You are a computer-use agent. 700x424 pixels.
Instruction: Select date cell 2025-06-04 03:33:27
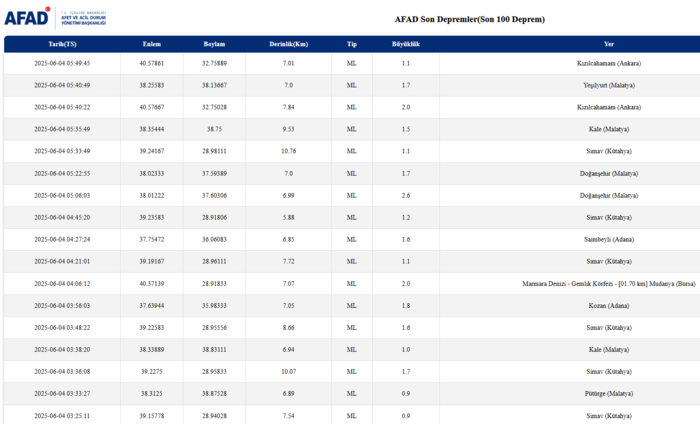[x=62, y=394]
